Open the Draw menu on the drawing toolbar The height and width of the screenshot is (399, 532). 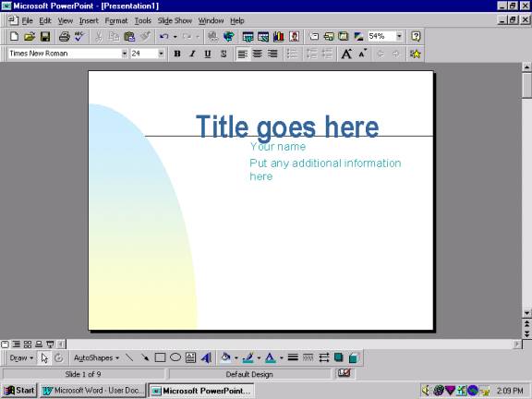(x=21, y=358)
